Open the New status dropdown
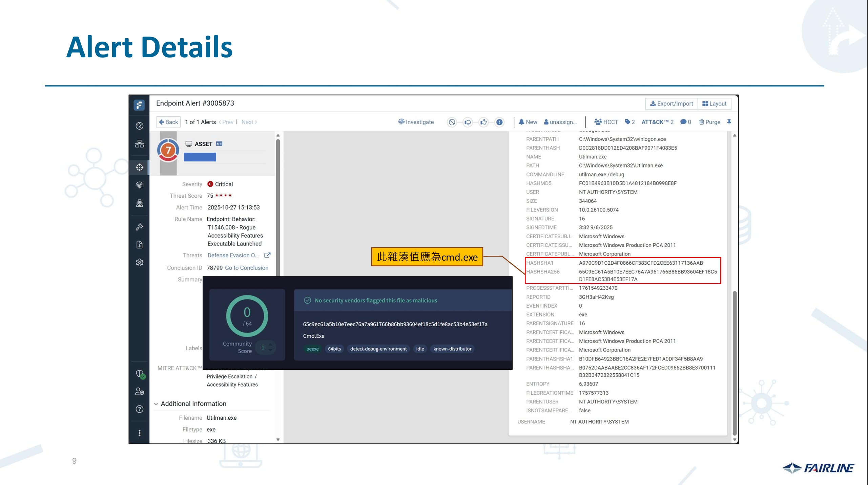This screenshot has height=485, width=868. coord(528,122)
